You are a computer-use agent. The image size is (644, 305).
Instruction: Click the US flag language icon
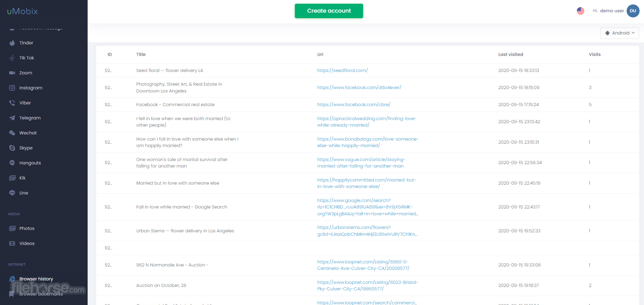point(581,11)
